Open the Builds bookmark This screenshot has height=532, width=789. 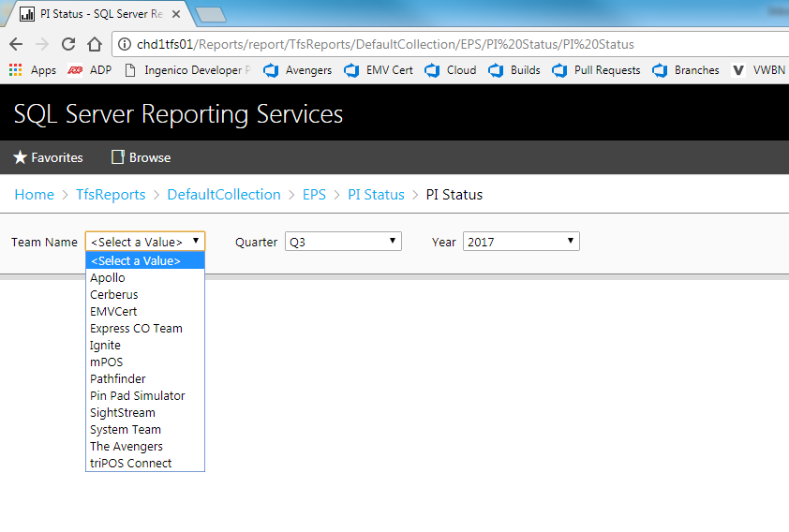pyautogui.click(x=514, y=70)
